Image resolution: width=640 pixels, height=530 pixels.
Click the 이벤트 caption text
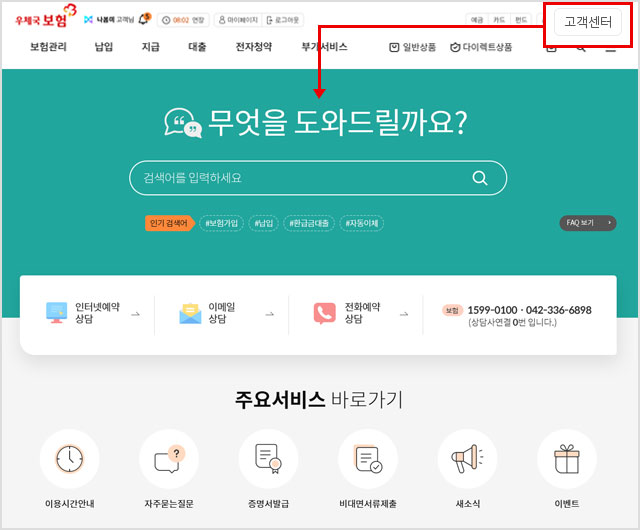coord(567,504)
